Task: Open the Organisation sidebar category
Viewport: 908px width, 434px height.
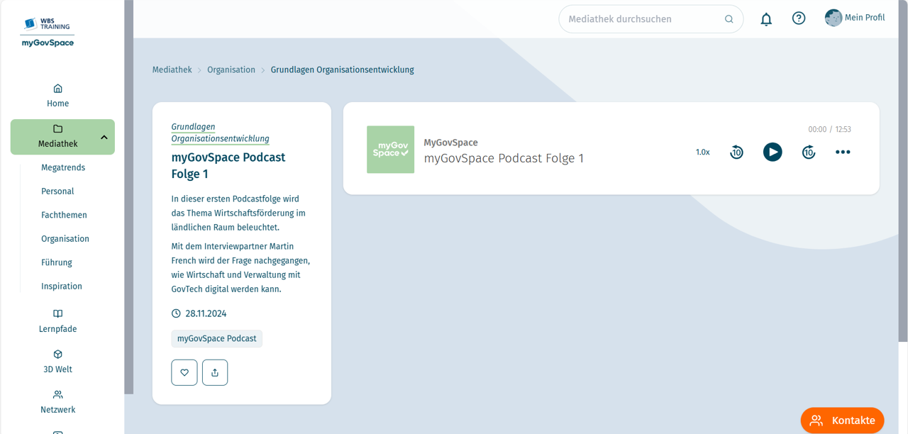Action: tap(65, 239)
